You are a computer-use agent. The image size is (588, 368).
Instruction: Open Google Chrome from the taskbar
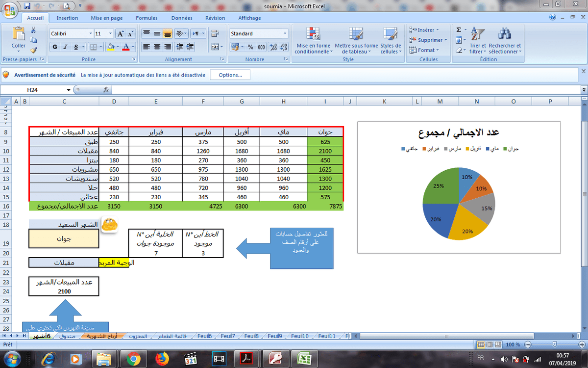point(133,359)
